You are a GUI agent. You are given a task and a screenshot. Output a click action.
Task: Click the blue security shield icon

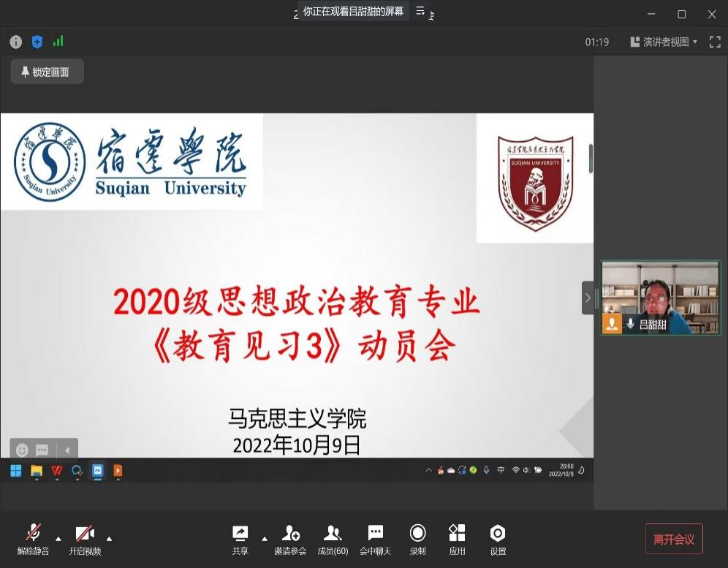(37, 42)
